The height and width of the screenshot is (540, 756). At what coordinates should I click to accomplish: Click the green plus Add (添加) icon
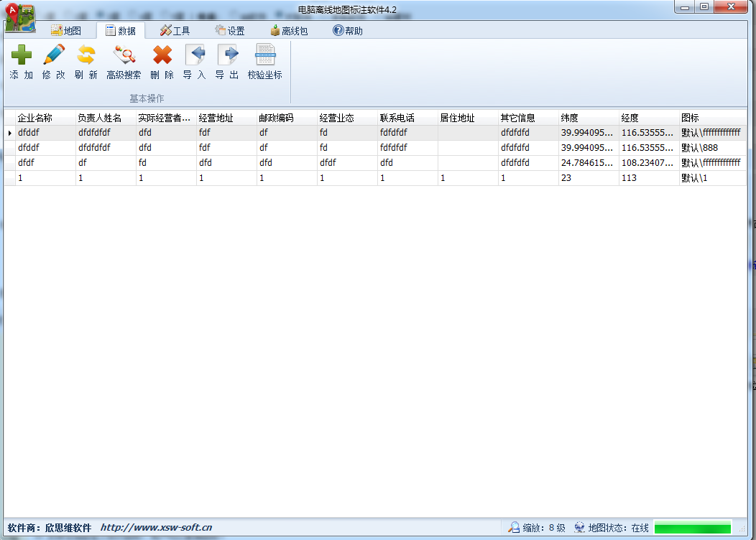pos(22,55)
